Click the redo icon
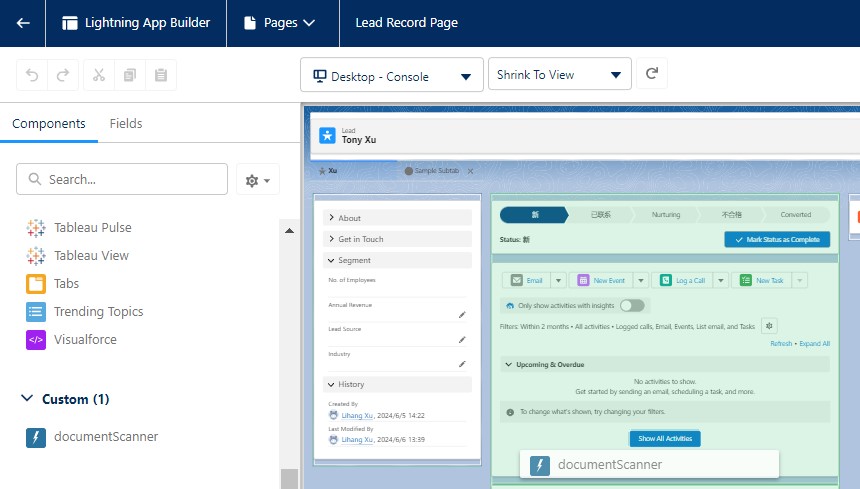Screen dimensions: 860x489 coord(62,75)
